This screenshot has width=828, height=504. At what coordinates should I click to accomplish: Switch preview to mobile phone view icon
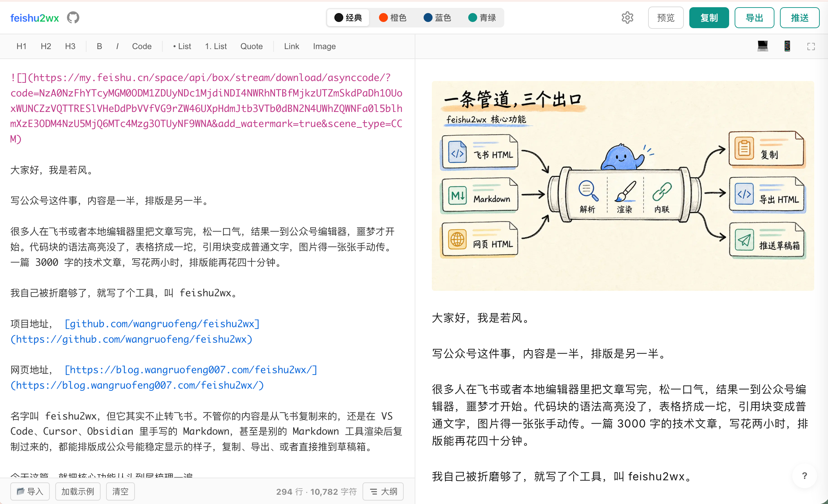coord(787,46)
